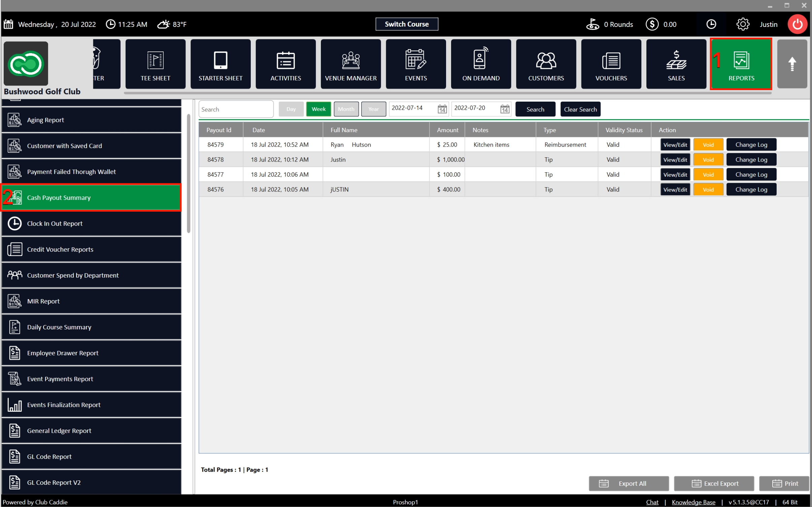Select the Day range filter
This screenshot has width=812, height=507.
click(291, 109)
